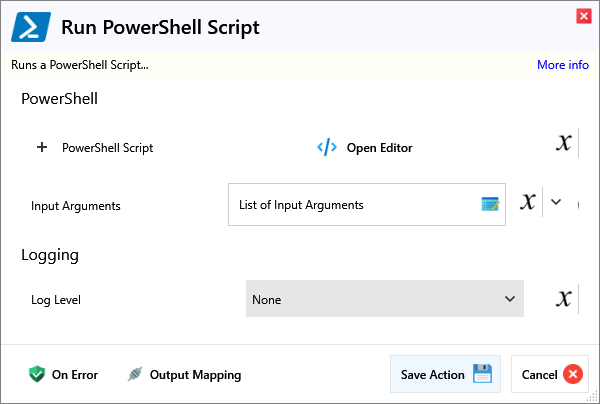This screenshot has height=404, width=600.
Task: Expand the chevron next to Input Arguments
Action: coord(557,202)
